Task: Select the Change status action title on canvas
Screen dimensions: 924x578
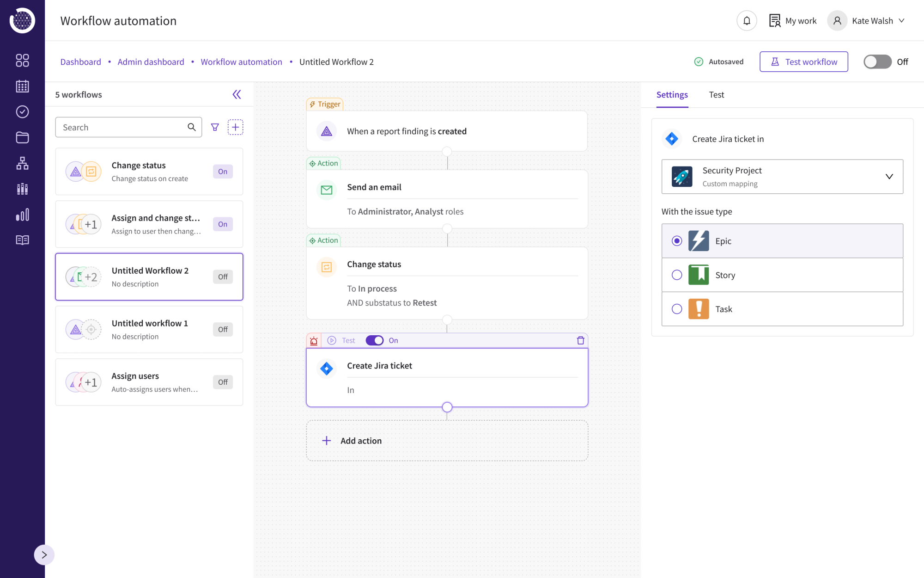Action: tap(374, 264)
